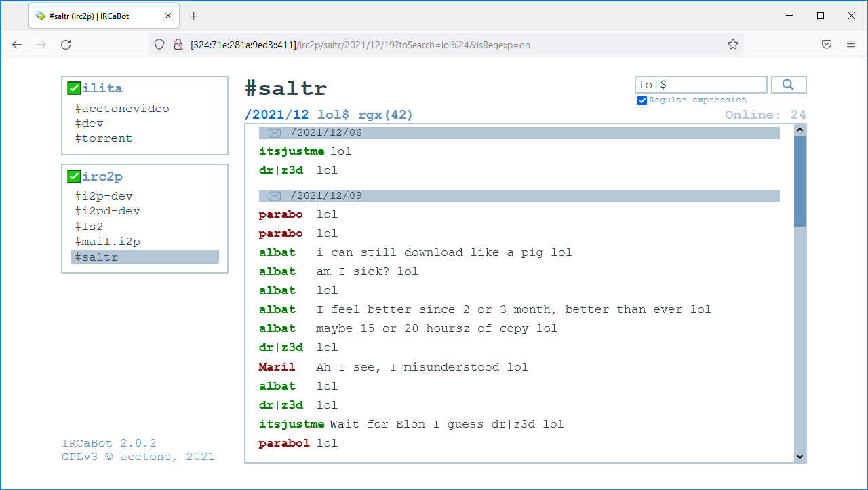Open the #torrent channel
Viewport: 868px width, 490px height.
(104, 138)
